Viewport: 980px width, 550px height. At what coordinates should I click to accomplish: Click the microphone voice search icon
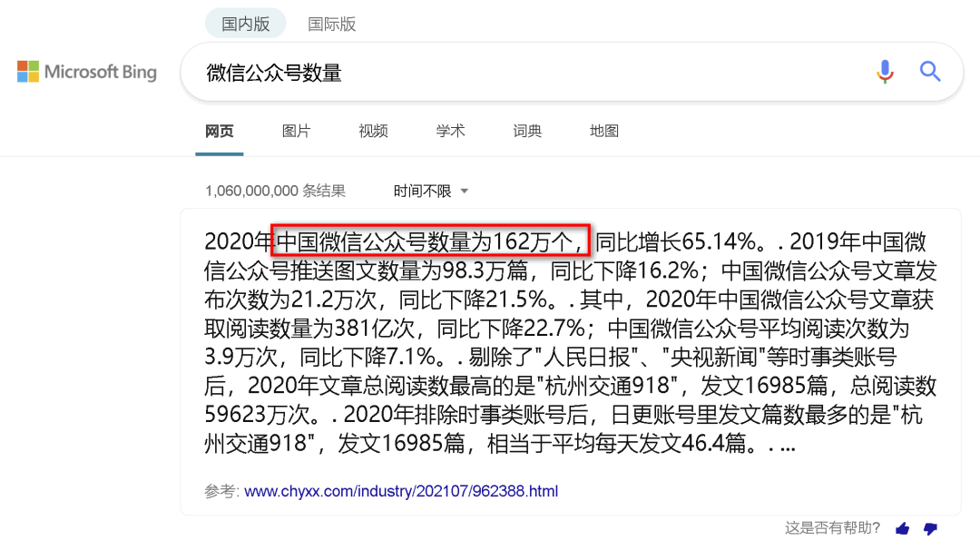[885, 72]
